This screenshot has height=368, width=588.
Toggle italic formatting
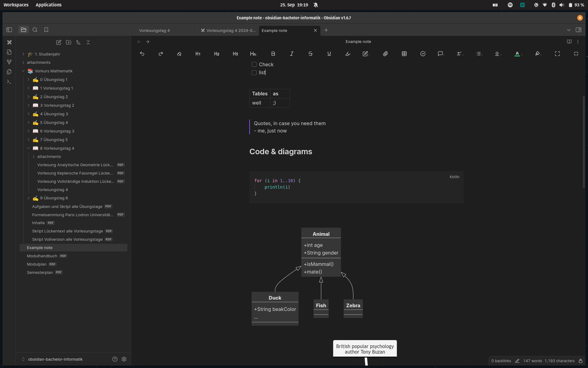click(x=292, y=54)
